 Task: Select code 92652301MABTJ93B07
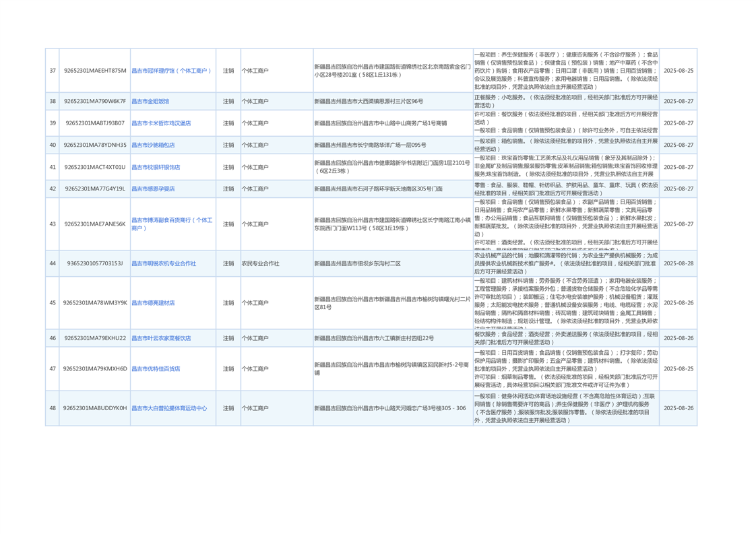pyautogui.click(x=95, y=123)
